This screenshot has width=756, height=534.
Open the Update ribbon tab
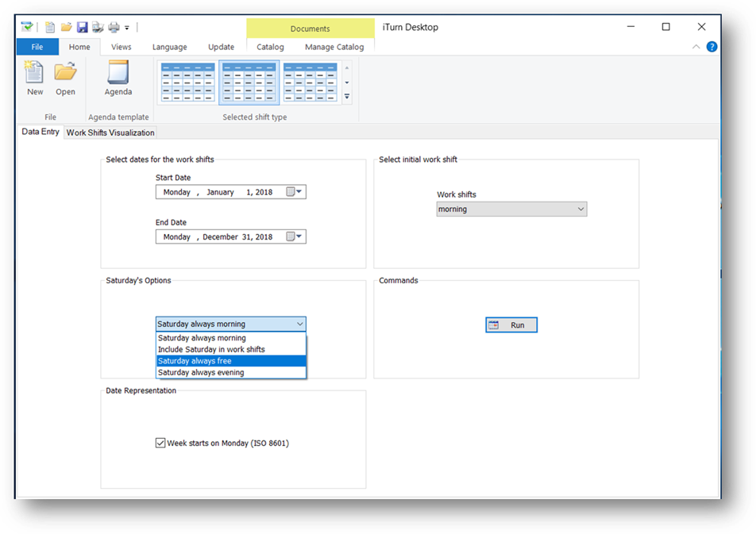(x=222, y=47)
